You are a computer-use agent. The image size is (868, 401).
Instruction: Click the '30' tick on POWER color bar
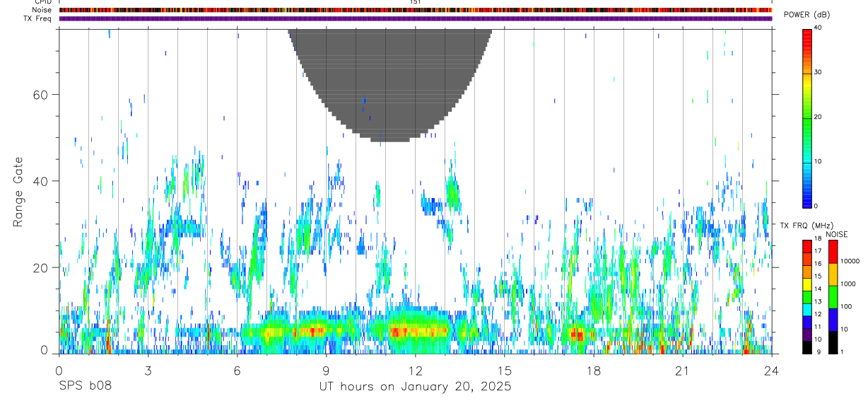pyautogui.click(x=819, y=72)
